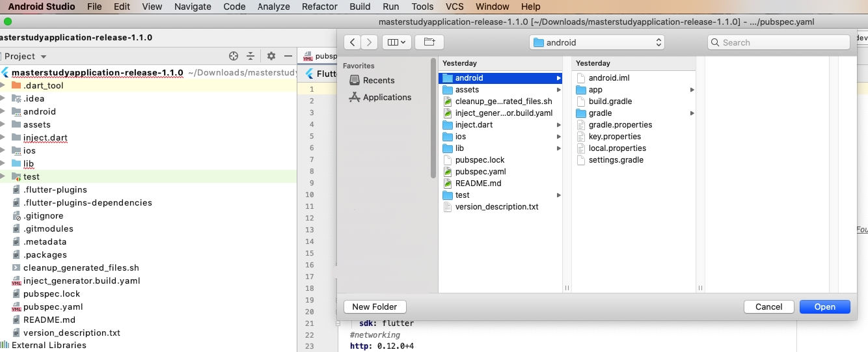The width and height of the screenshot is (868, 352).
Task: Select Applications in Favorites sidebar
Action: (x=387, y=97)
